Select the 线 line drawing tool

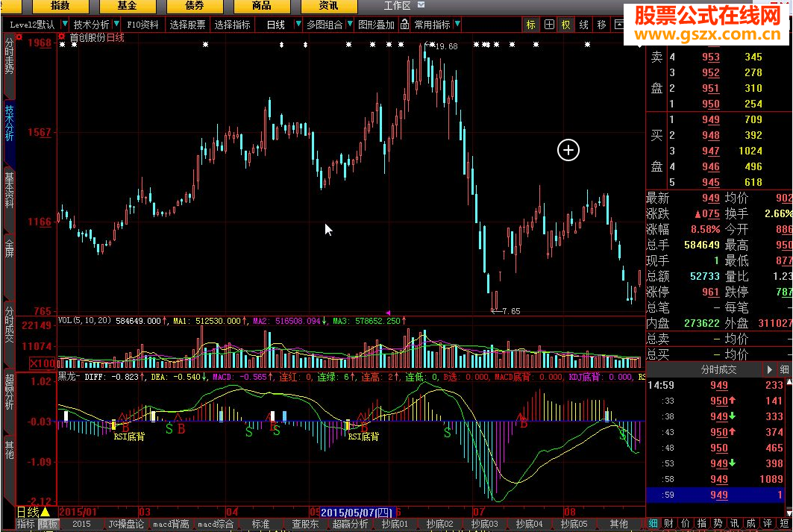[583, 25]
